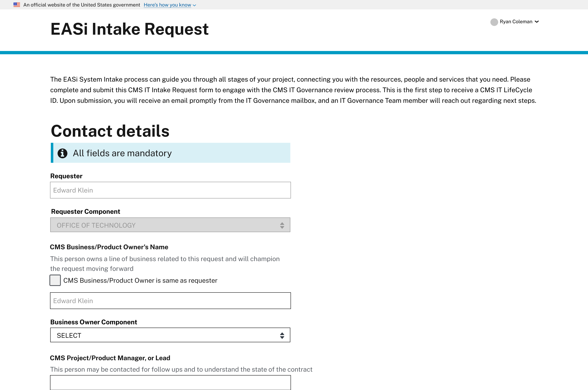Click the info icon in the mandatory fields notice

point(62,153)
